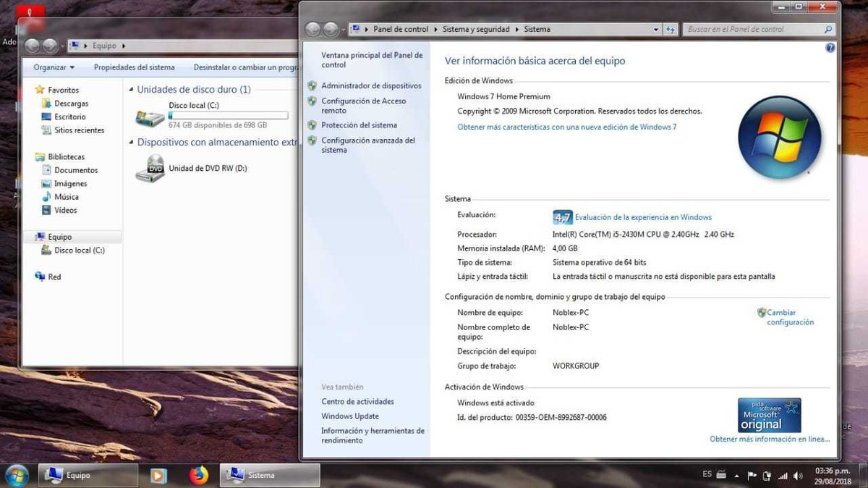Go forward in the Equipo explorer window
Image resolution: width=868 pixels, height=488 pixels.
tap(50, 46)
